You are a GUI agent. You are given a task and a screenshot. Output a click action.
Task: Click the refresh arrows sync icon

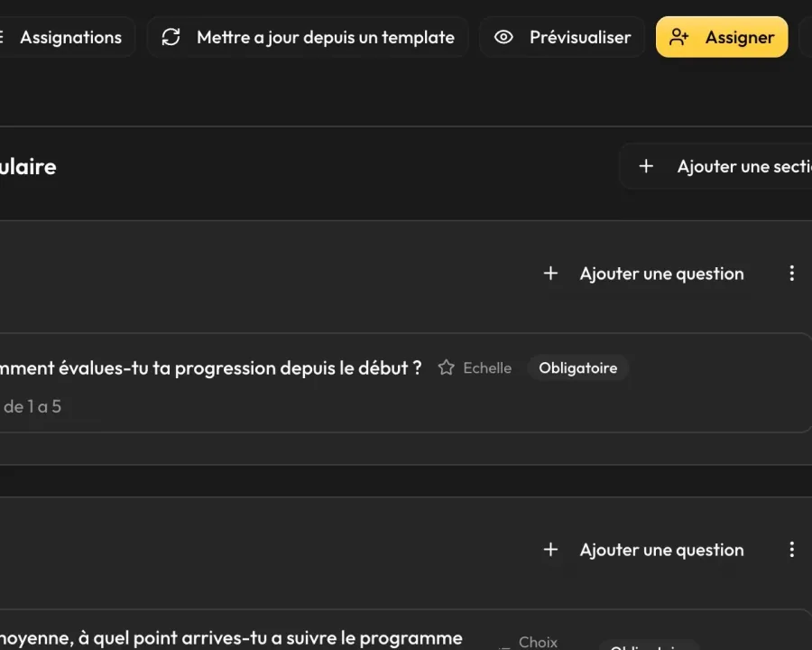[x=171, y=37]
